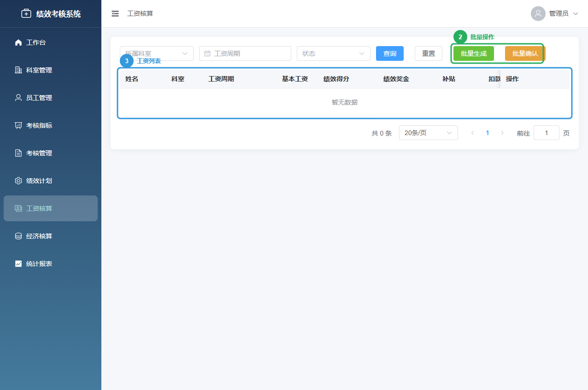Expand the 状态 filter dropdown
Viewport: 588px width, 390px height.
[333, 53]
